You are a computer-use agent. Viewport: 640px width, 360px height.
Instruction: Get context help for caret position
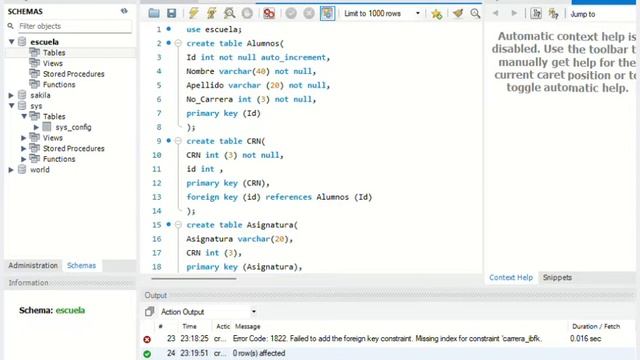[x=536, y=14]
